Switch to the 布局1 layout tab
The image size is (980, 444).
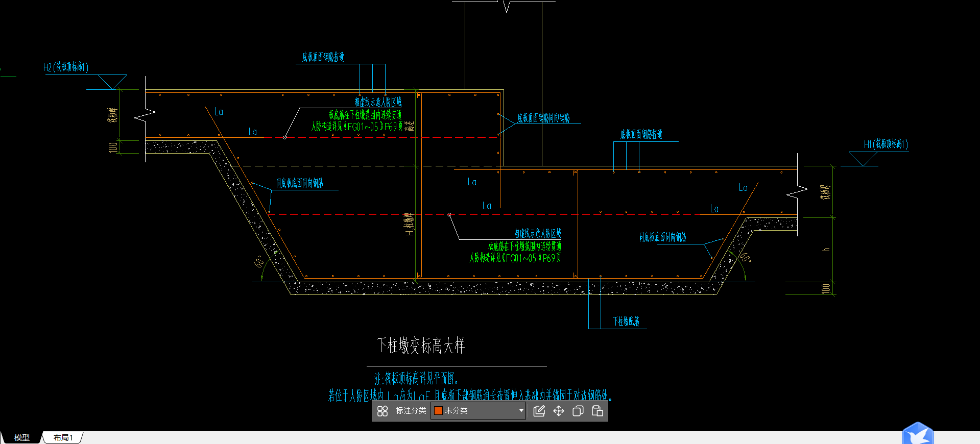(x=63, y=438)
